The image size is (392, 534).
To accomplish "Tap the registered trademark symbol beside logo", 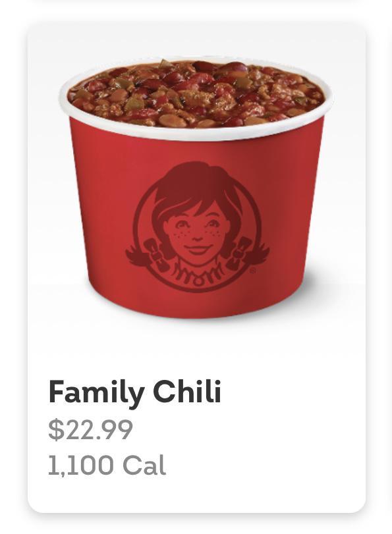I will (252, 271).
